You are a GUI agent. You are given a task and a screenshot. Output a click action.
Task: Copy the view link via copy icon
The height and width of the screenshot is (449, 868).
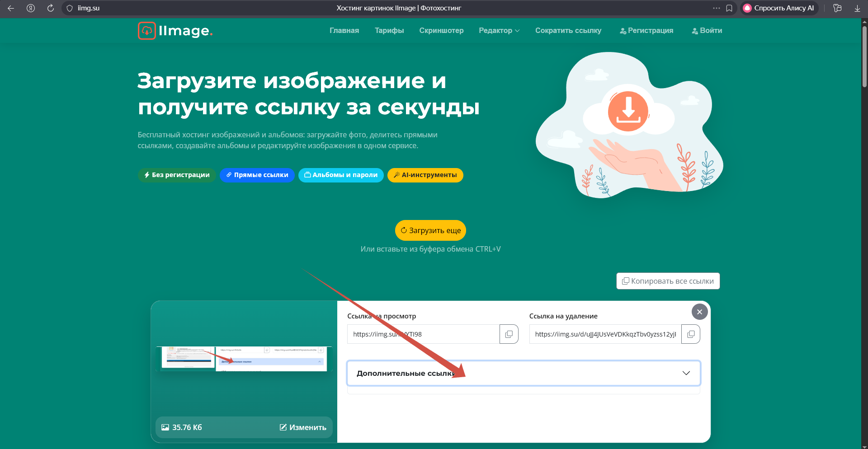click(509, 334)
